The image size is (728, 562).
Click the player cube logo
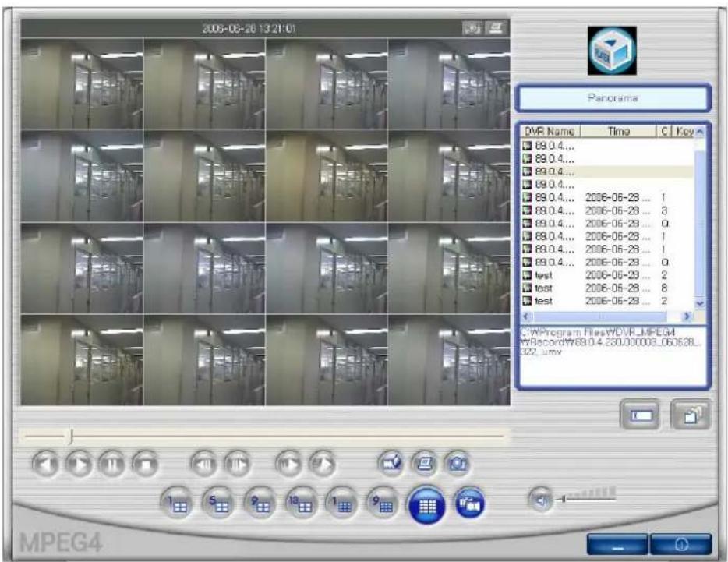[x=612, y=51]
